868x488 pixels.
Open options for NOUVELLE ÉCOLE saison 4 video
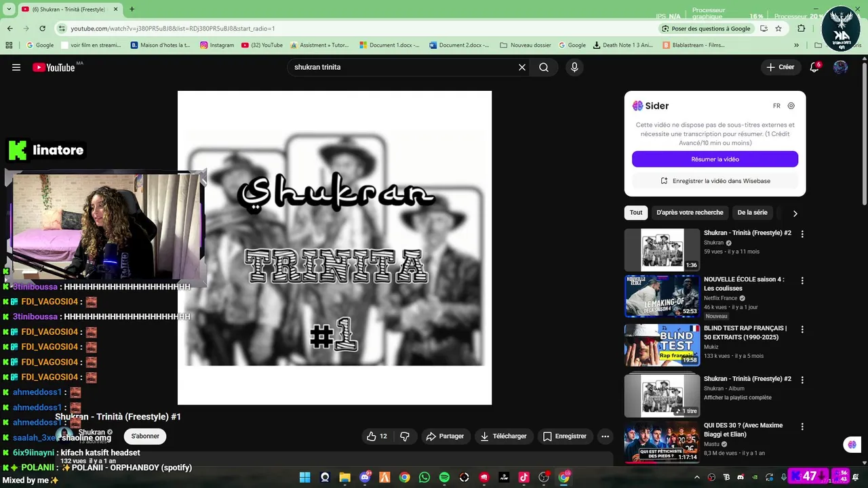click(802, 281)
